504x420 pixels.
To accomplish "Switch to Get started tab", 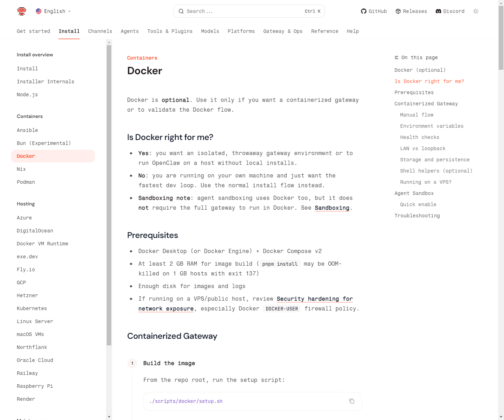I will (33, 31).
